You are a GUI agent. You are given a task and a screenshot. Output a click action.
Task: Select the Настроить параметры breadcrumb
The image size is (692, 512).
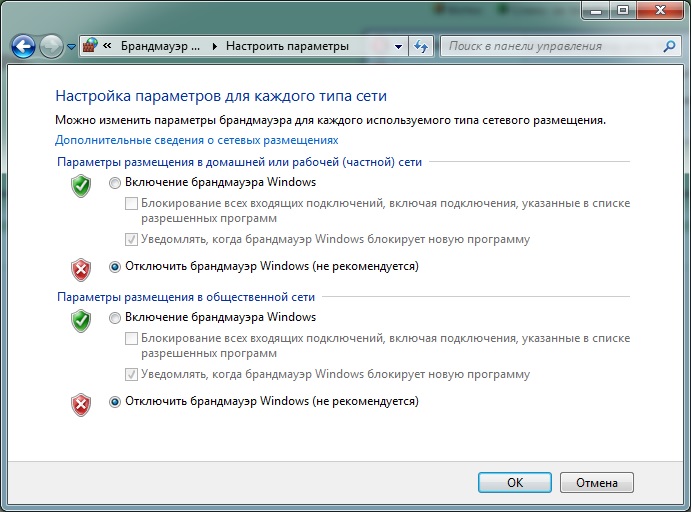[x=287, y=46]
